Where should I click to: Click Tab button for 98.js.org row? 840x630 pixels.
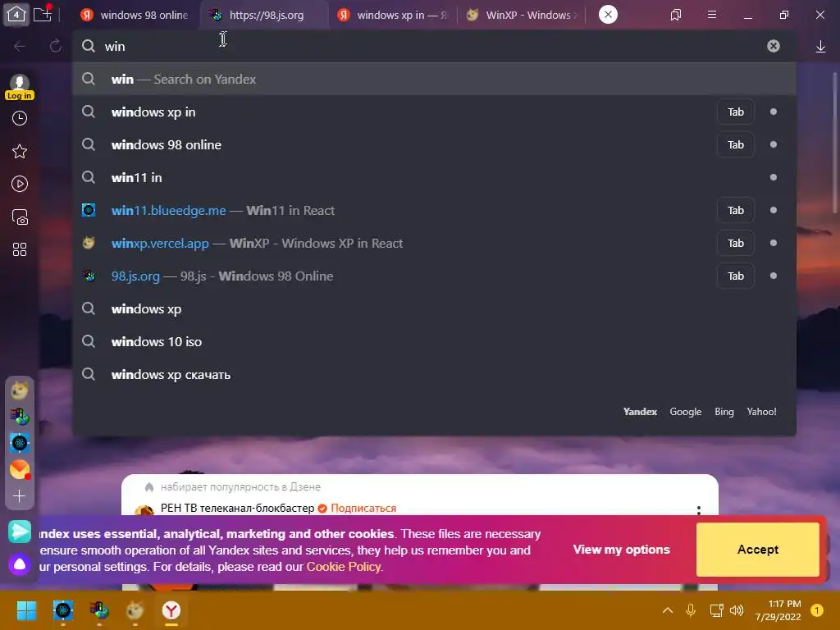pyautogui.click(x=736, y=276)
